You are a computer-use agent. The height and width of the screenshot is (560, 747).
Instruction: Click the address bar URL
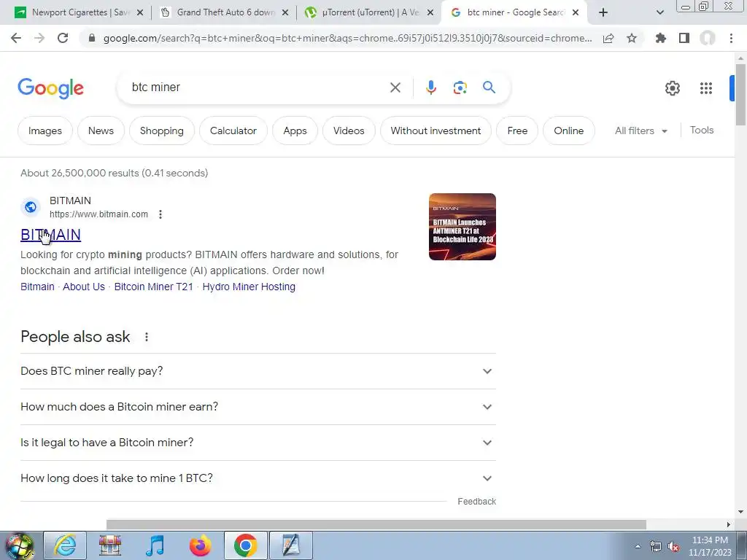(347, 38)
